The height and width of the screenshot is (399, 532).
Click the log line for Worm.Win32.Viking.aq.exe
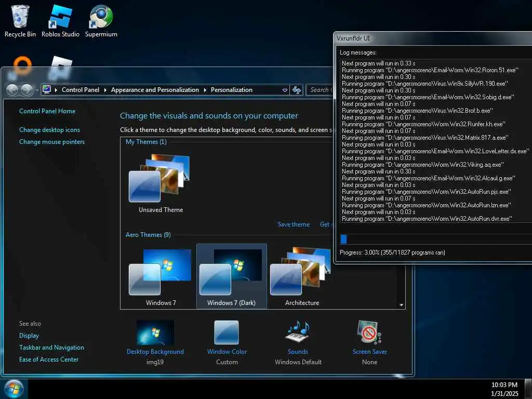point(423,165)
